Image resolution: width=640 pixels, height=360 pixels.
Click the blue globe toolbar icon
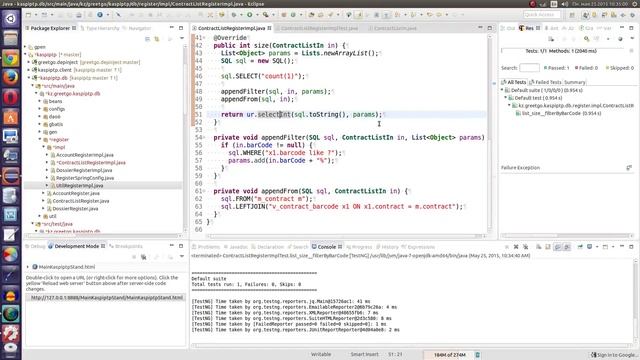[100, 15]
